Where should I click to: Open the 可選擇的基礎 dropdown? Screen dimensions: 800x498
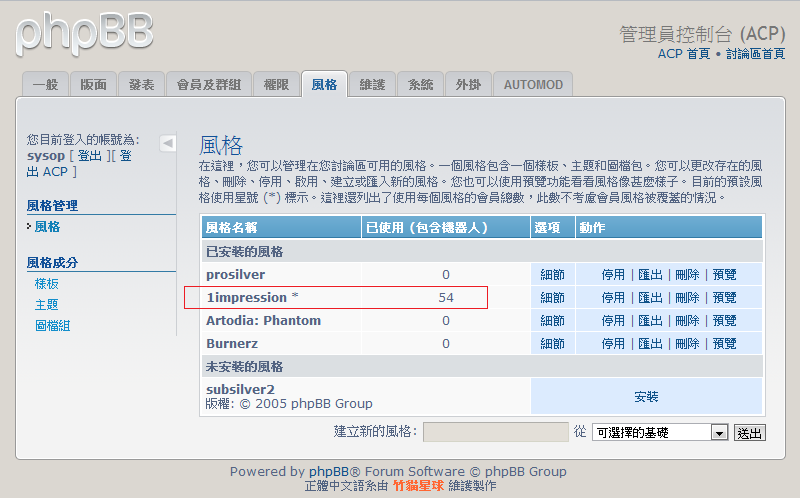tap(660, 432)
